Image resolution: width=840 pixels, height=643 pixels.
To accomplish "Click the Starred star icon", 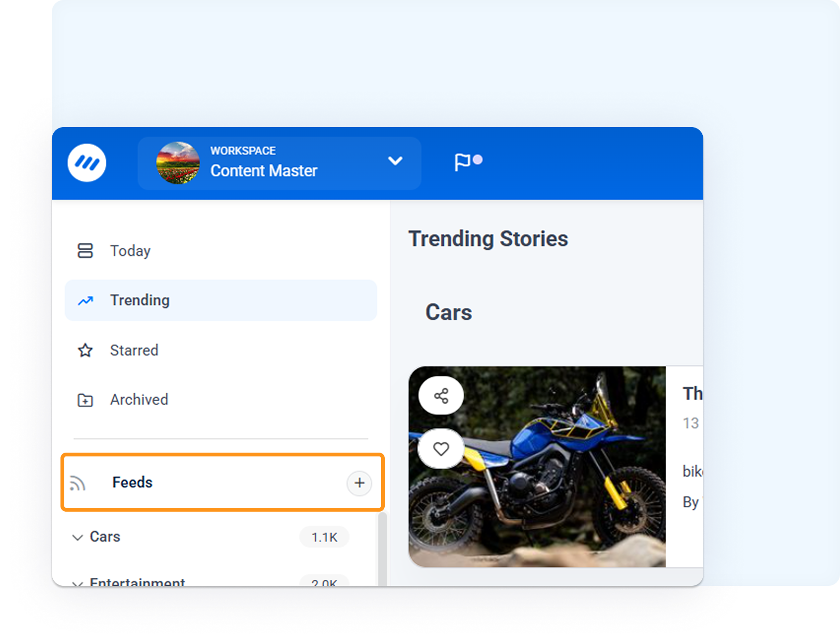I will point(85,350).
